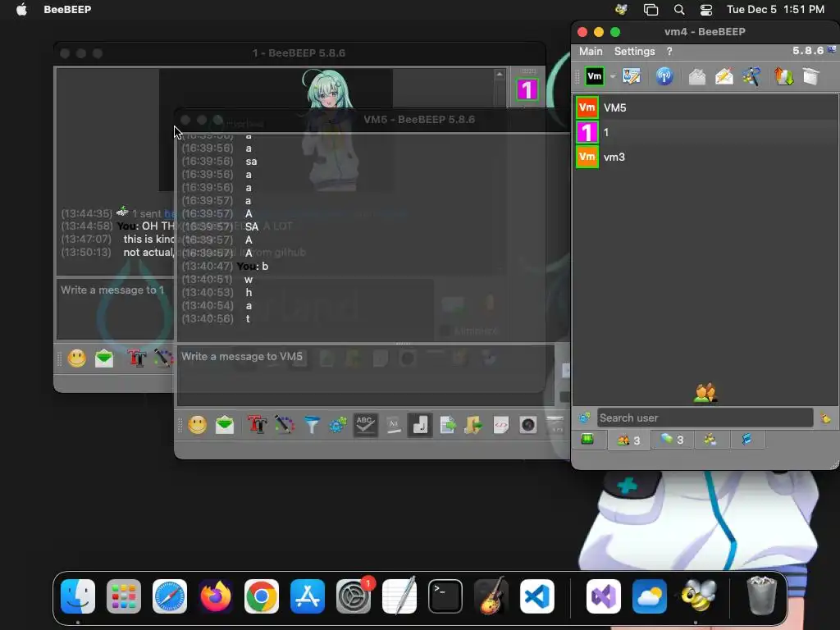840x630 pixels.
Task: Open the ? help menu in vm4 window
Action: tap(669, 52)
